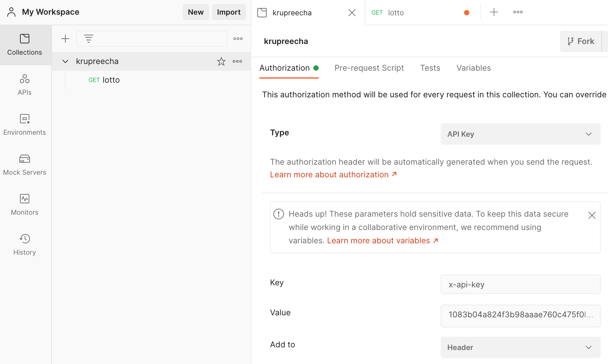Open krupreecha collection more options menu
Screen dimensions: 608x364
click(237, 61)
